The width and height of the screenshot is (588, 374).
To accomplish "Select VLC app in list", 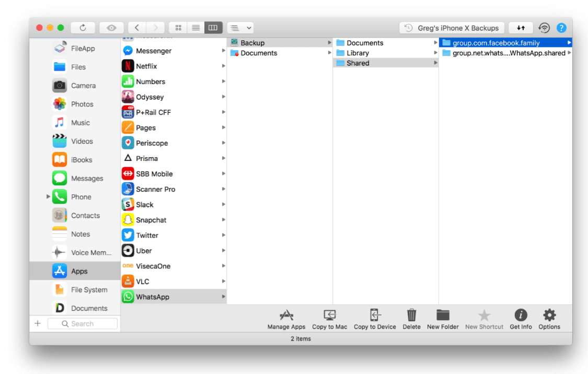I will 174,281.
